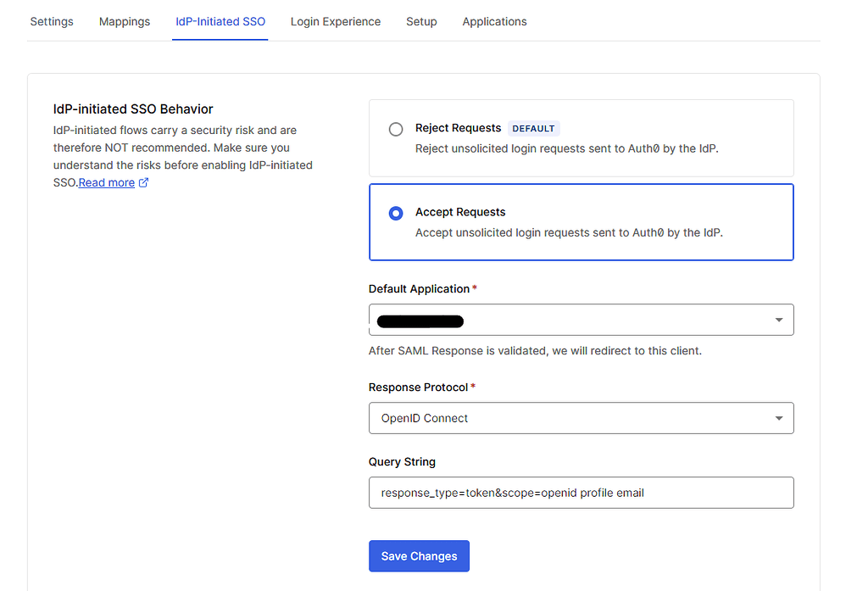
Task: Open the Mappings tab
Action: pyautogui.click(x=124, y=21)
